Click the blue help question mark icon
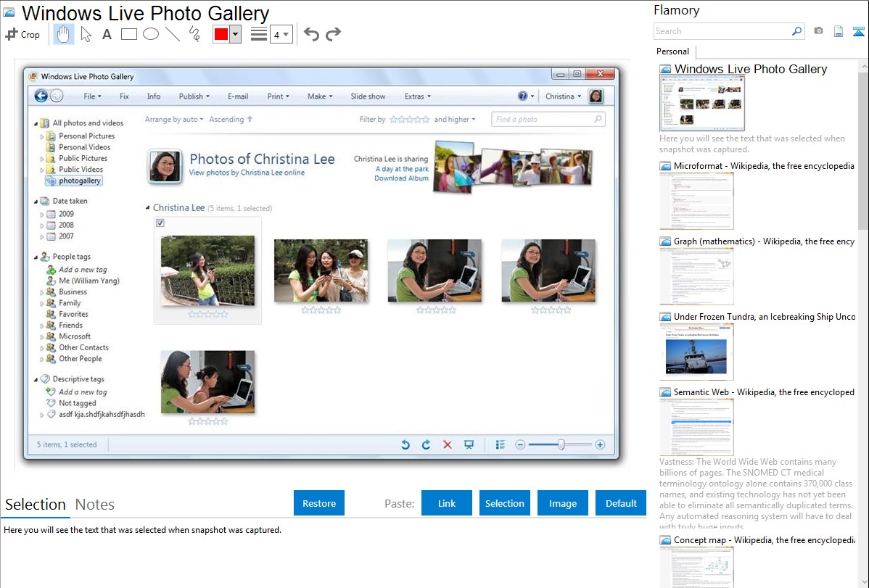 pos(522,96)
